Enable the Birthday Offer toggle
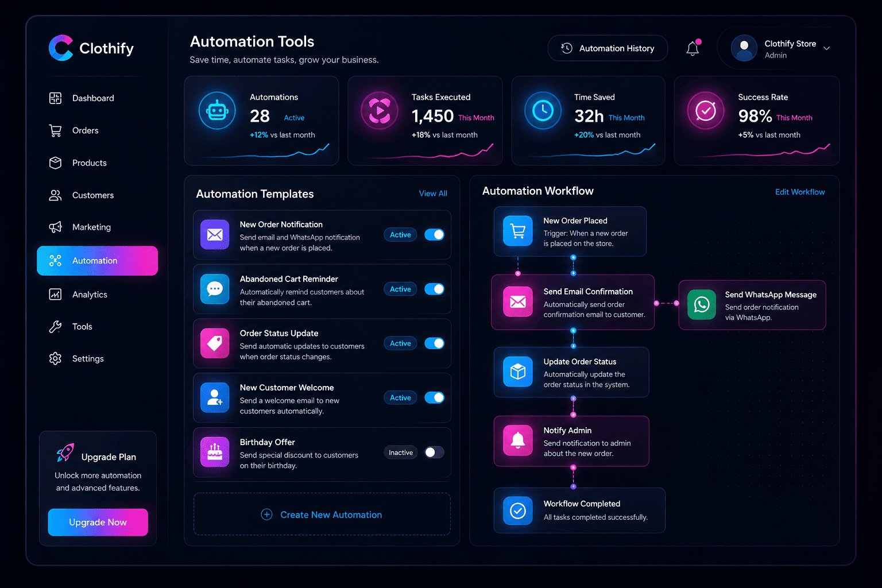The width and height of the screenshot is (882, 588). click(434, 452)
